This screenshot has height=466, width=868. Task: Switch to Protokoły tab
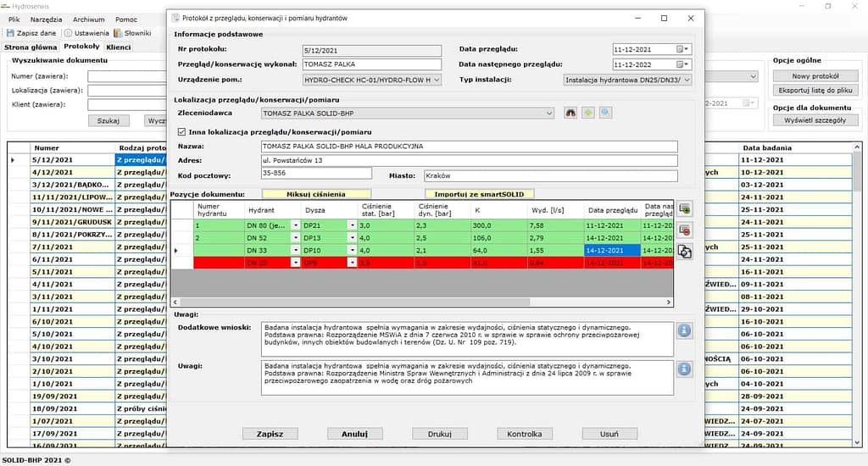click(x=81, y=47)
